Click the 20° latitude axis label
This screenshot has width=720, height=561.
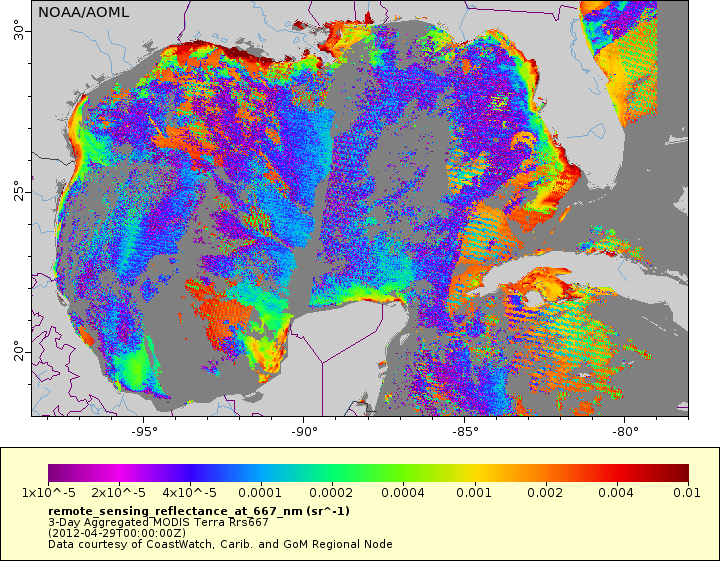[18, 351]
